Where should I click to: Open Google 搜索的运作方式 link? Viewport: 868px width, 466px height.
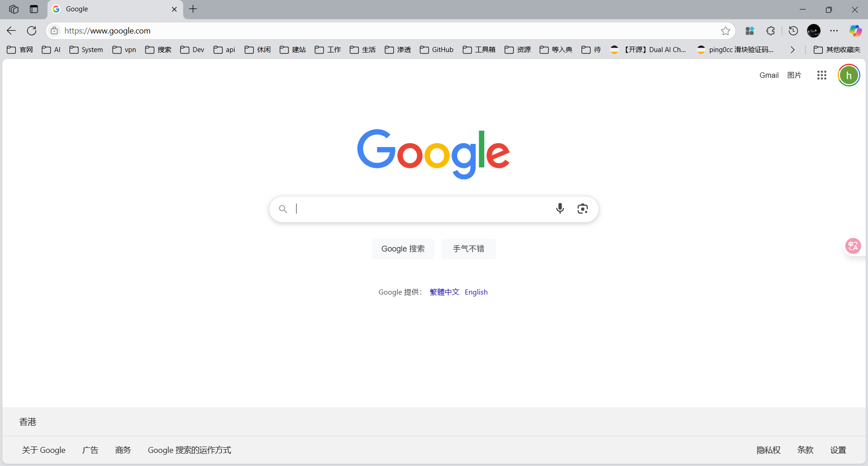[x=189, y=450]
